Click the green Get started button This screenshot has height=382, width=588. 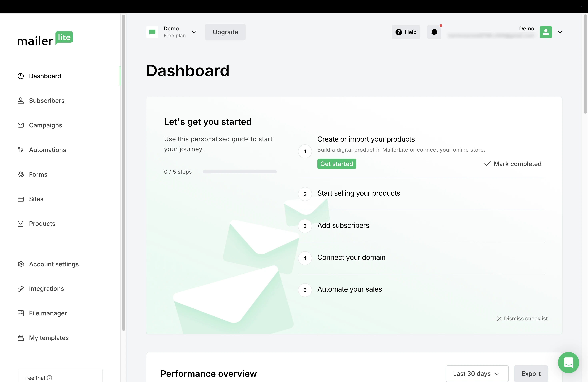(x=336, y=164)
